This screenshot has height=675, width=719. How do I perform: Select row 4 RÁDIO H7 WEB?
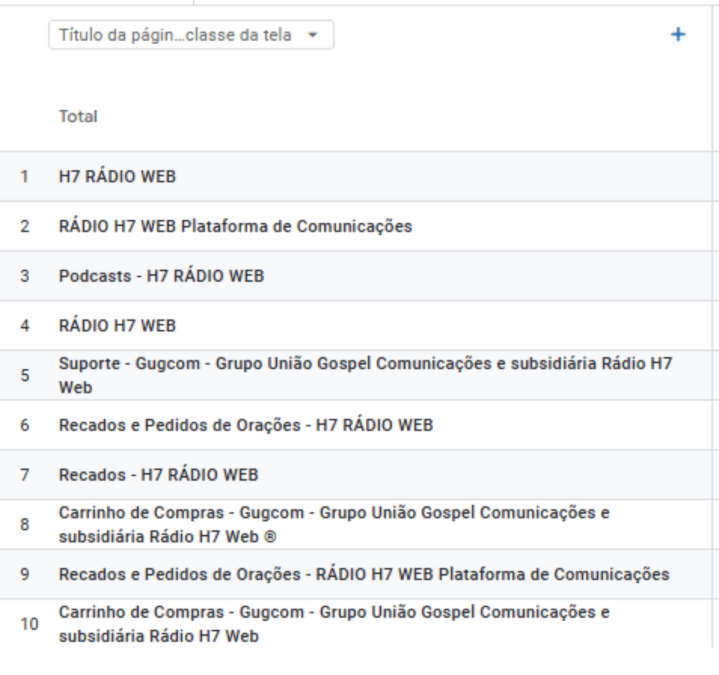tap(356, 326)
